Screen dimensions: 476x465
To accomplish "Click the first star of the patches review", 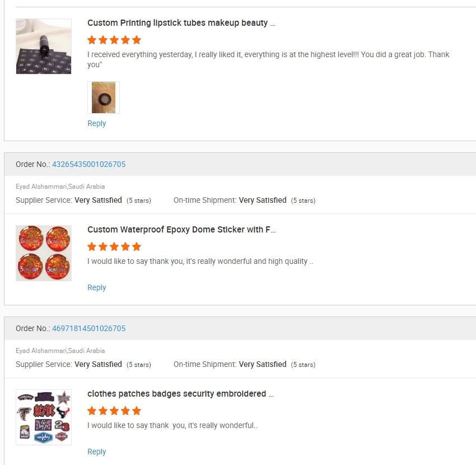I will click(92, 411).
